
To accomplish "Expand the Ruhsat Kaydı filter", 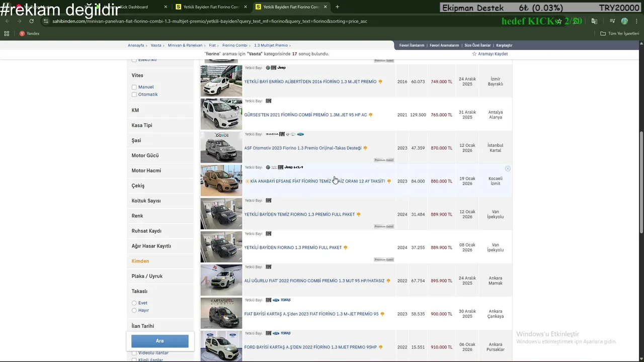I will click(x=160, y=231).
